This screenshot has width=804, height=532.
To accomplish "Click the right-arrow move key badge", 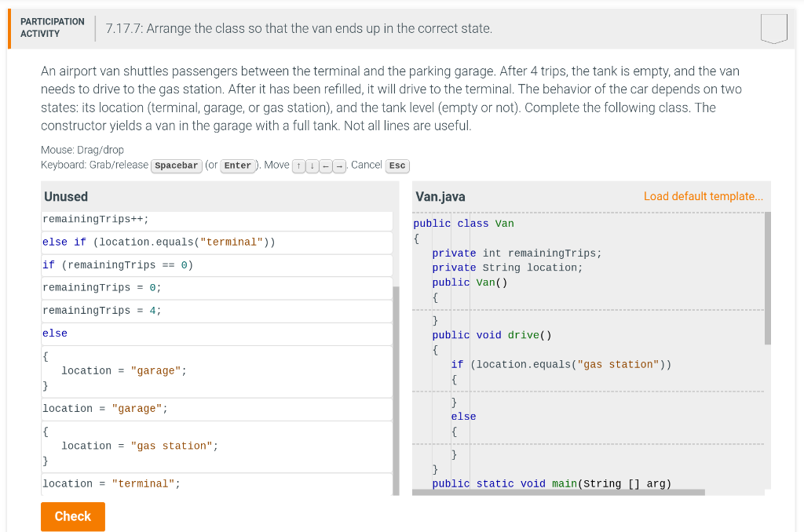I will pos(338,166).
